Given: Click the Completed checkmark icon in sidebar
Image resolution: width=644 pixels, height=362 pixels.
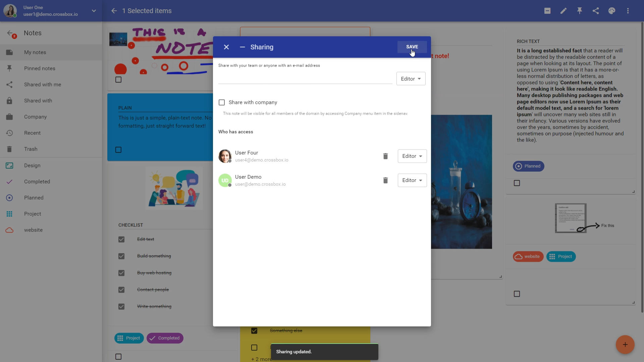Looking at the screenshot, I should pyautogui.click(x=9, y=181).
